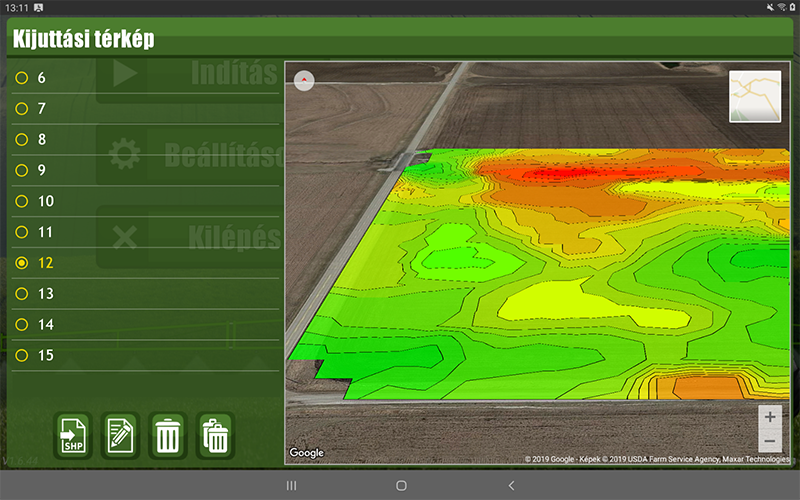
Task: Import SHP file icon button
Action: [x=73, y=435]
